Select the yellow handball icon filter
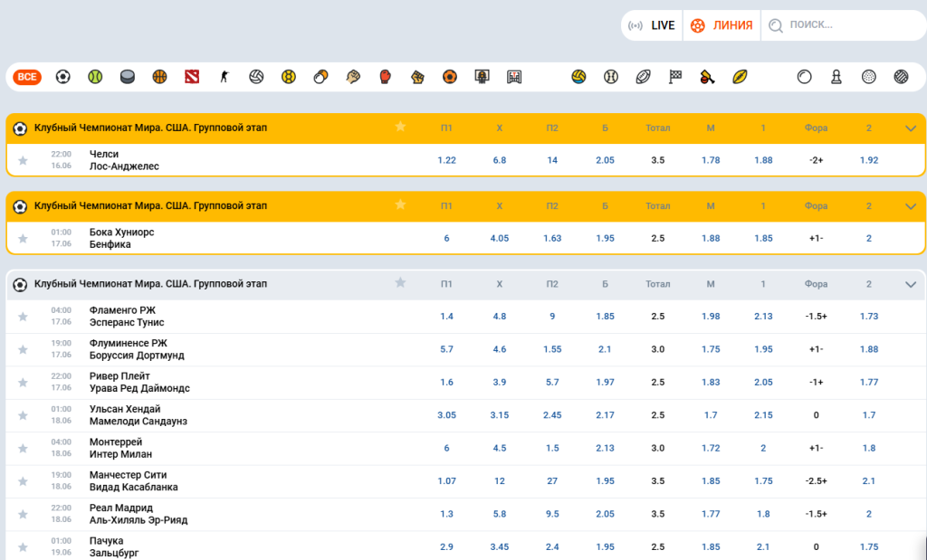Screen dimensions: 927x560 point(289,77)
